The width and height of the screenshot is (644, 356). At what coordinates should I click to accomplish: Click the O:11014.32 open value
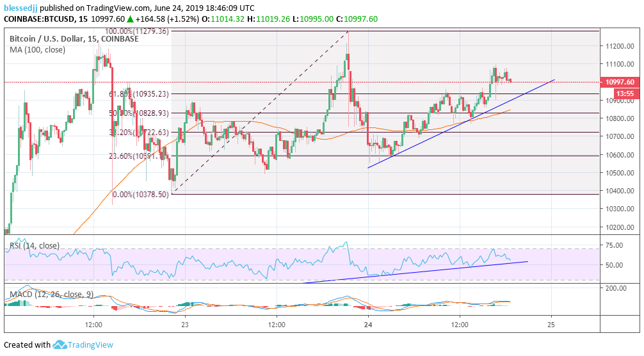[x=223, y=19]
